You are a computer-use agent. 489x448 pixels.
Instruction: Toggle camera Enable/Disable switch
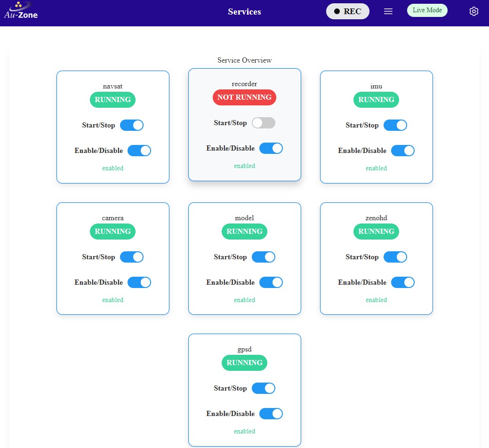[x=139, y=282]
